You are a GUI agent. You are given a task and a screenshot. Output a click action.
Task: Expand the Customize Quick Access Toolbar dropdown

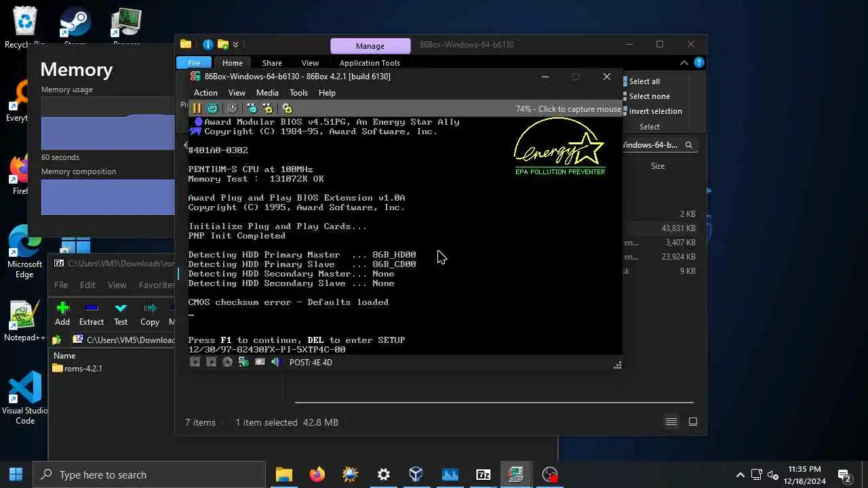pos(235,45)
